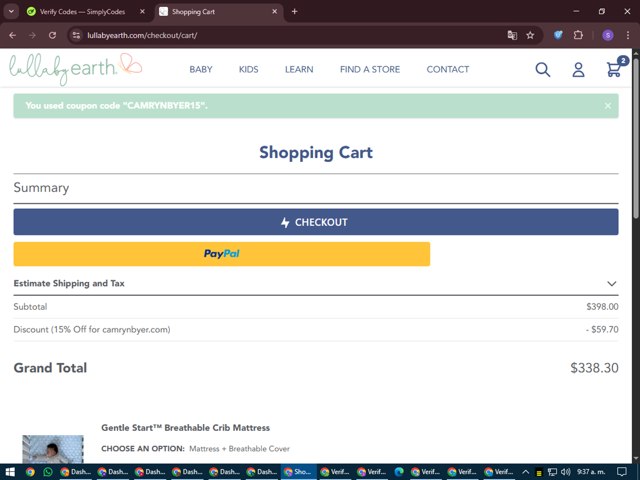Open the volume control in system tray
The width and height of the screenshot is (640, 480).
565,472
